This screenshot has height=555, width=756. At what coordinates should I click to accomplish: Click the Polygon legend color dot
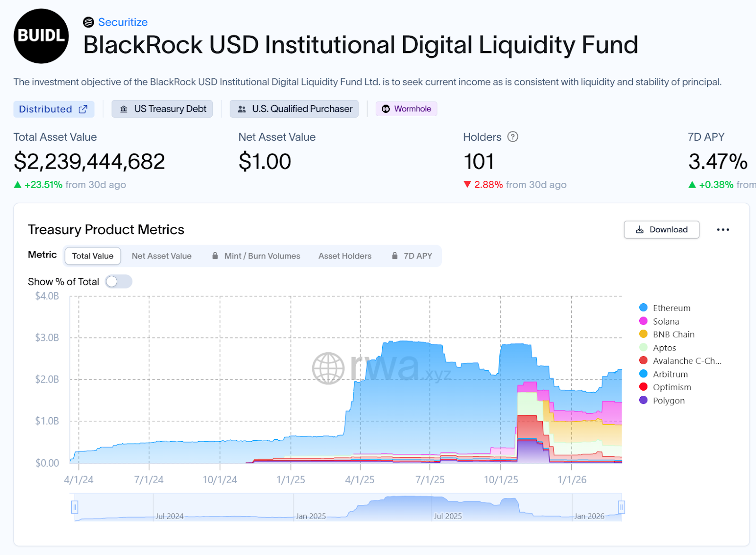[x=643, y=400]
